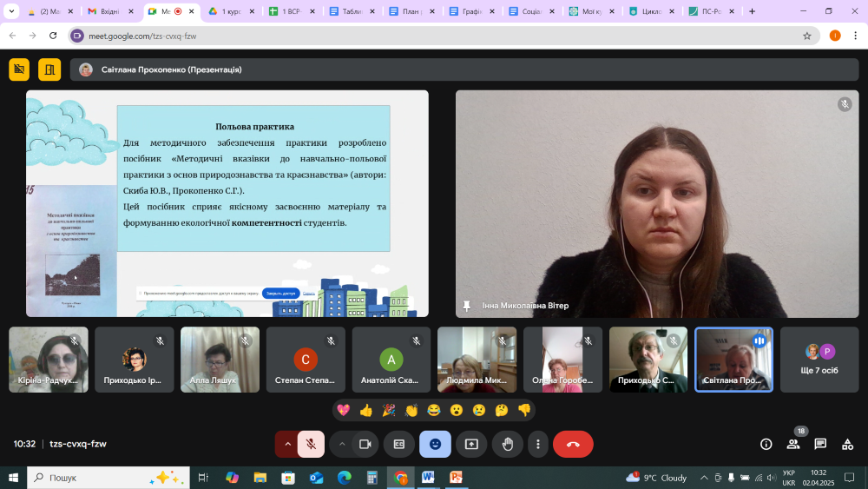Click the meet.google.com address bar

point(443,36)
